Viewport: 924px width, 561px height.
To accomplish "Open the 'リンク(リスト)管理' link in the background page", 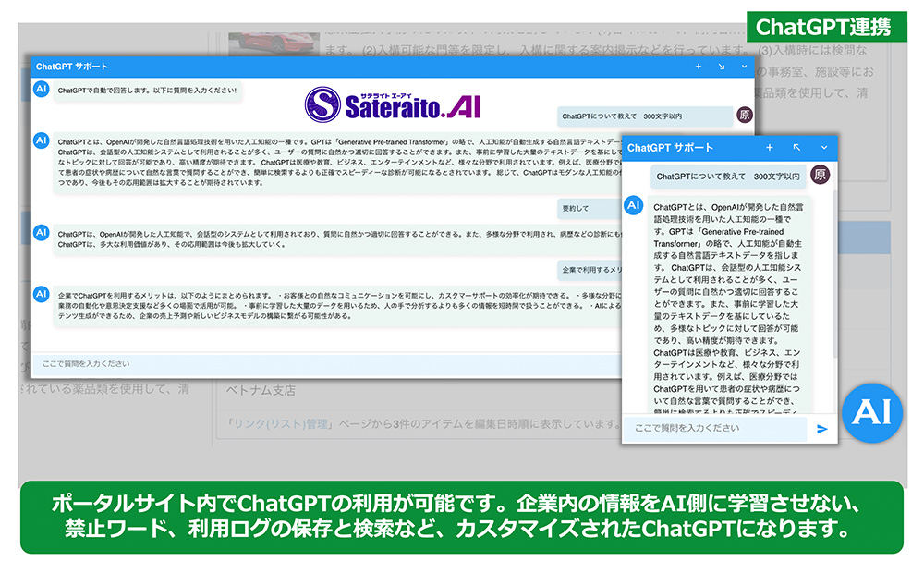I will click(280, 423).
